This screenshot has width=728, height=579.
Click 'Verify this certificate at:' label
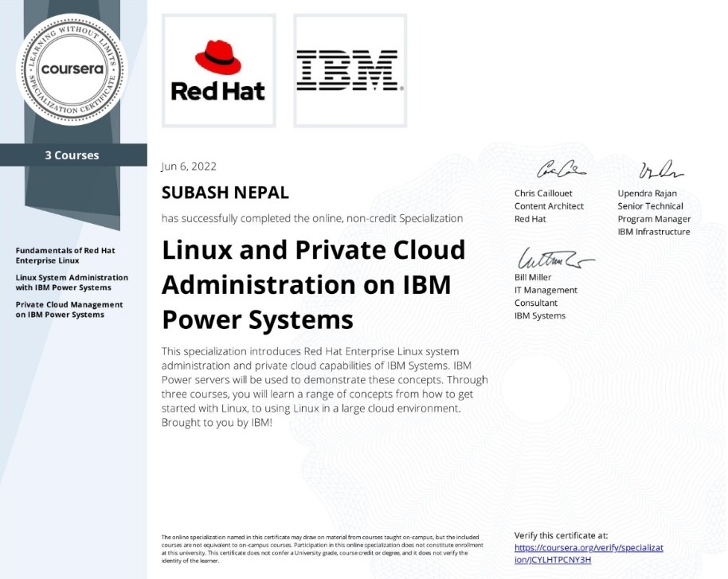point(561,535)
